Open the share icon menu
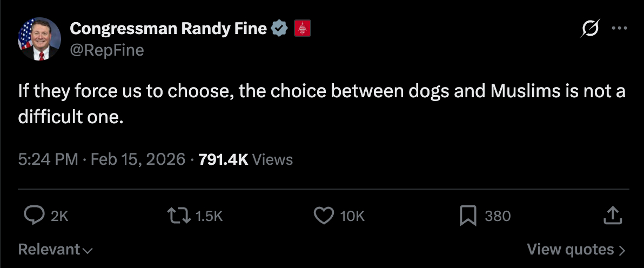The width and height of the screenshot is (644, 268). 612,216
